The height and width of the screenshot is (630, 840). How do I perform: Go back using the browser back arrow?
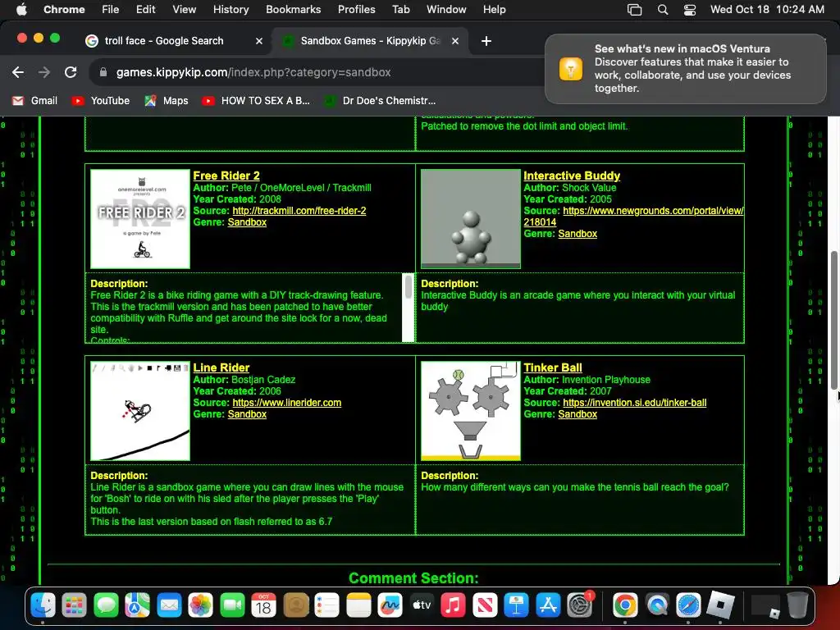(18, 72)
